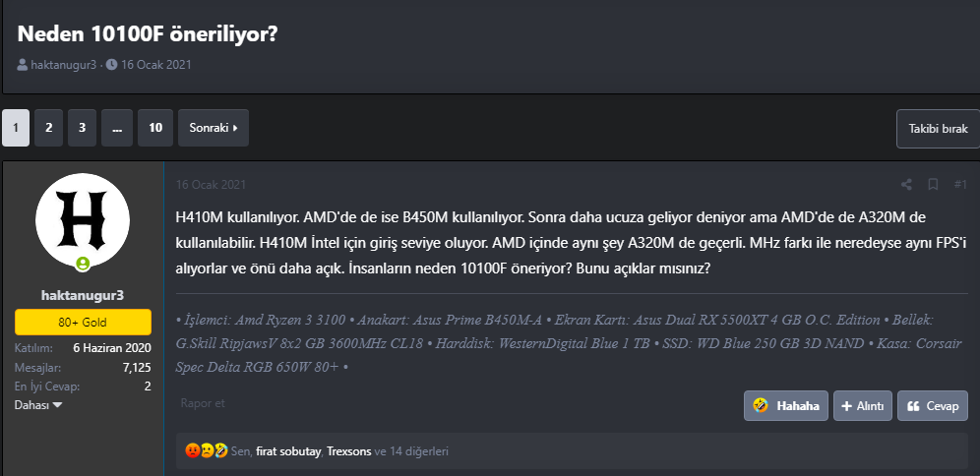Open page 3 of the thread
The height and width of the screenshot is (476, 980).
pos(82,128)
